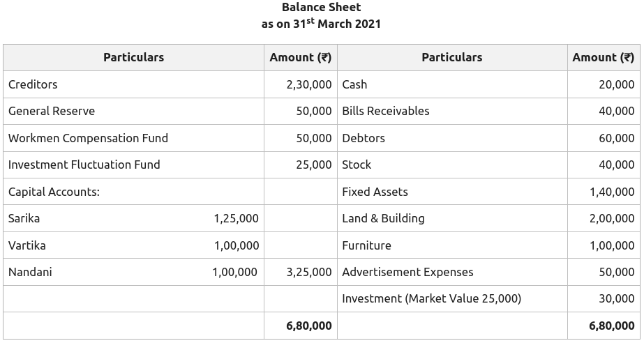Click the right Amount (₹) column header
This screenshot has width=644, height=343.
pyautogui.click(x=603, y=58)
